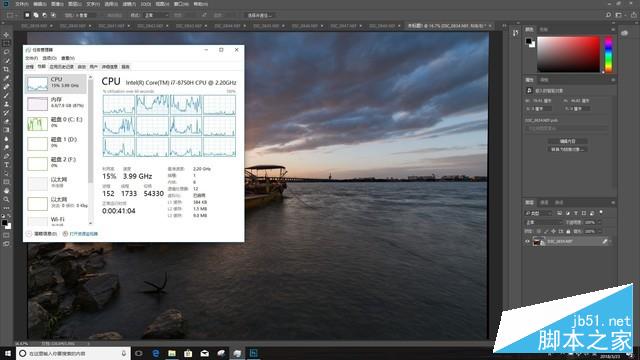Click the type layer filter icon
The image size is (640, 360).
click(x=576, y=213)
